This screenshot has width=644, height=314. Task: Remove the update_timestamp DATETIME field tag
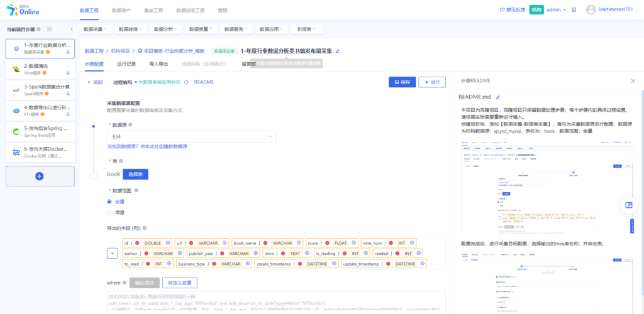click(422, 264)
